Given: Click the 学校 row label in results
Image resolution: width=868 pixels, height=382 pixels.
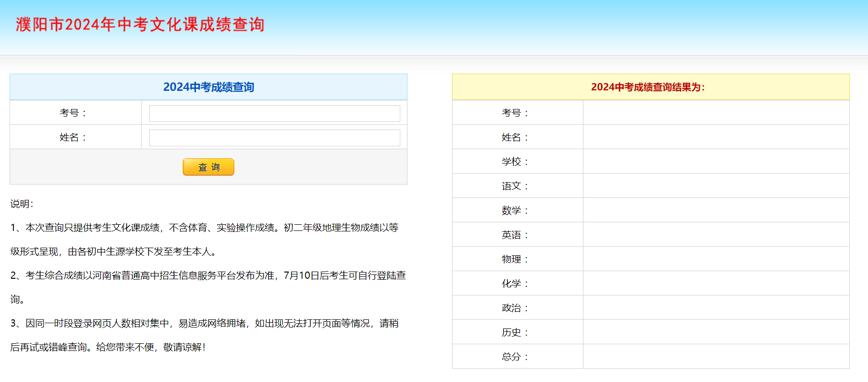Looking at the screenshot, I should [x=515, y=162].
